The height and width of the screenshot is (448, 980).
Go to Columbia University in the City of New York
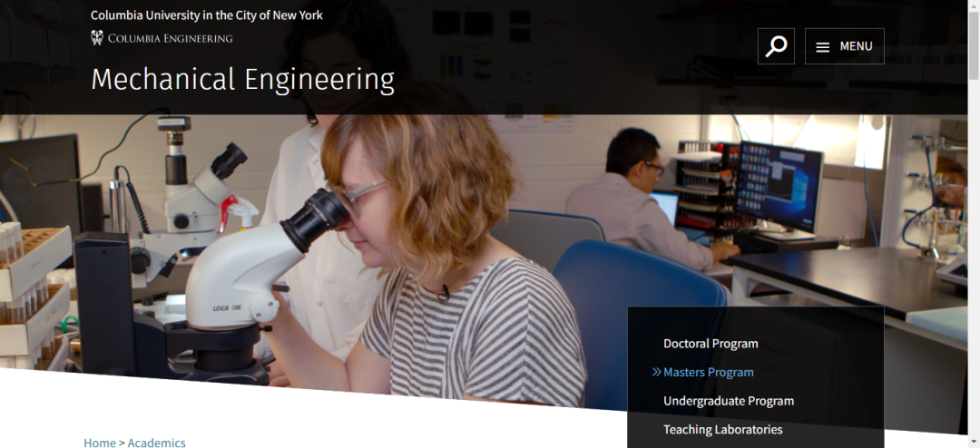(x=207, y=15)
